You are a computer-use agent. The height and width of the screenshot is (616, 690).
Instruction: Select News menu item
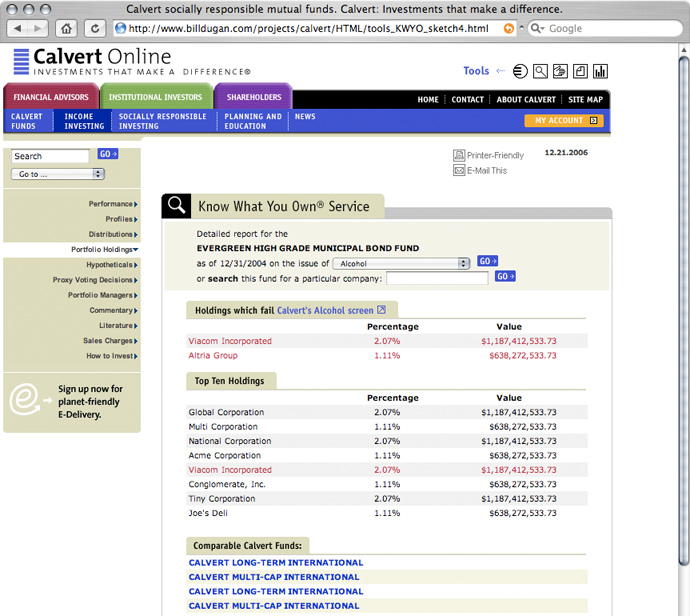coord(305,117)
